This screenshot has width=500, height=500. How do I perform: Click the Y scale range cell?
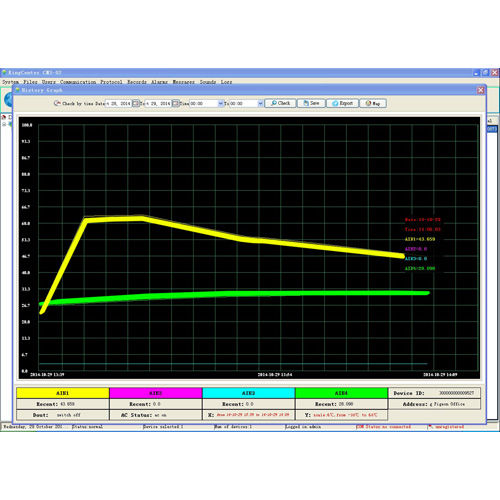pyautogui.click(x=341, y=415)
